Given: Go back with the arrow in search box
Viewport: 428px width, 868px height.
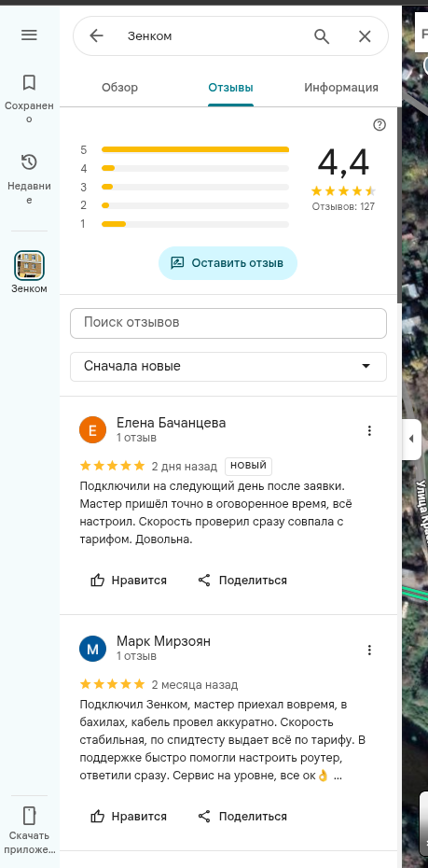Looking at the screenshot, I should [x=97, y=36].
